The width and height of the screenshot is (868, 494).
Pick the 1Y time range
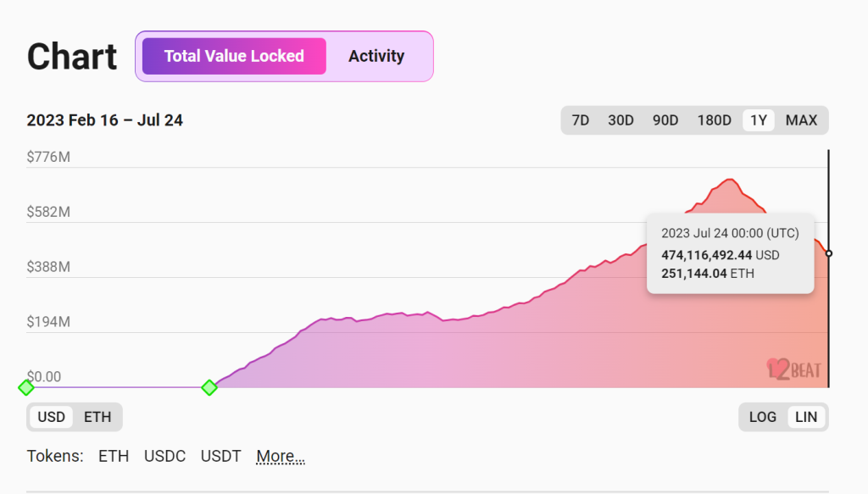point(759,120)
